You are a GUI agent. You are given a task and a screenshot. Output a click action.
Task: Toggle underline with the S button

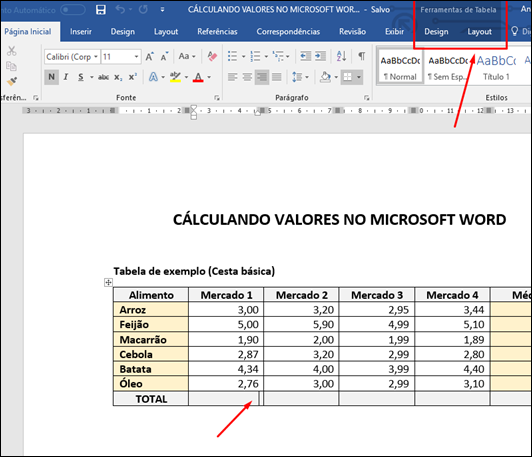[x=81, y=77]
